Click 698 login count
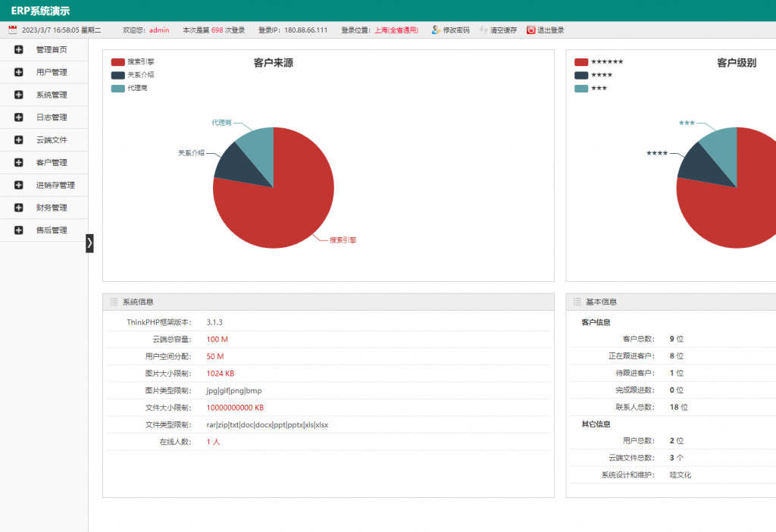 point(217,30)
